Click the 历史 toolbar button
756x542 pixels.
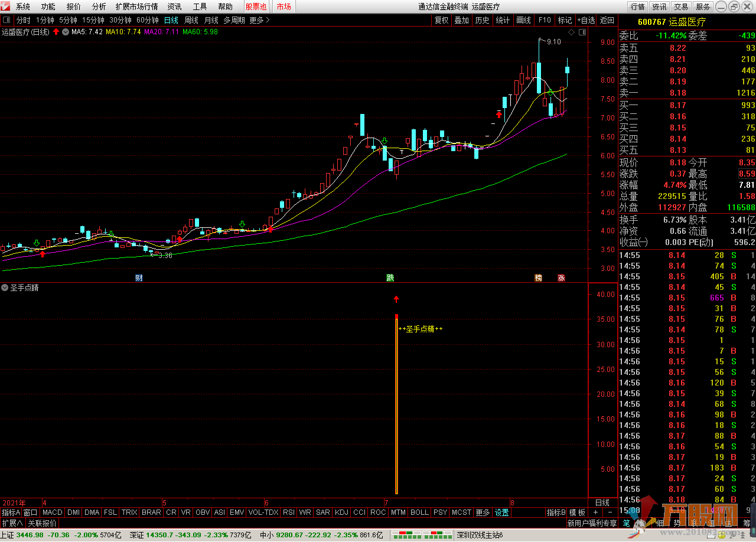483,20
